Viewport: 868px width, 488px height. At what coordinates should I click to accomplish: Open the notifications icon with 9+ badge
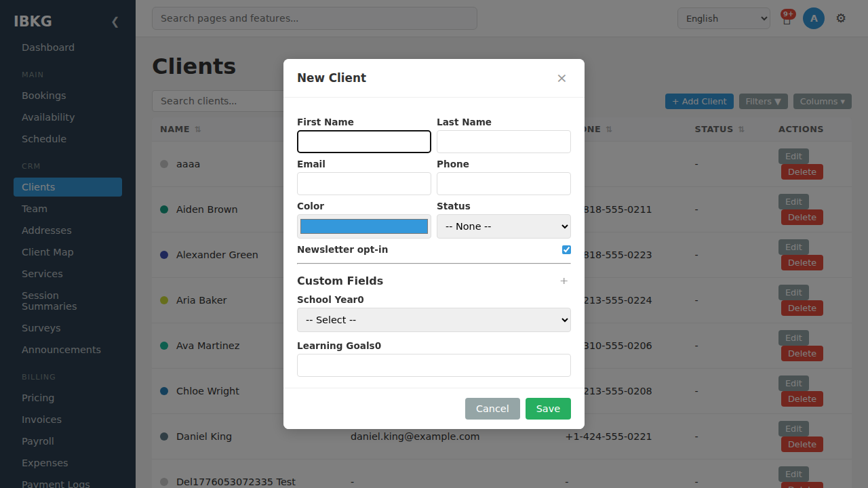coord(787,18)
